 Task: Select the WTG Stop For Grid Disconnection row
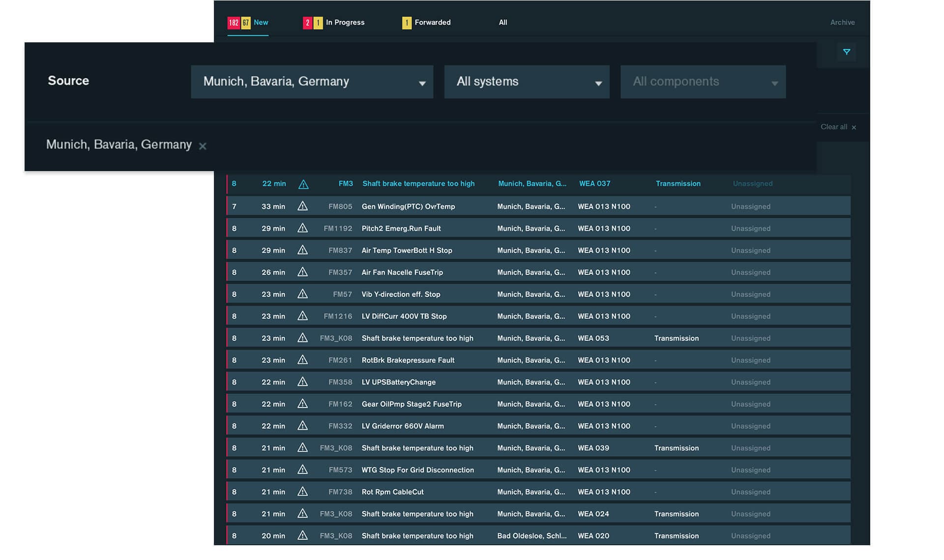(417, 470)
